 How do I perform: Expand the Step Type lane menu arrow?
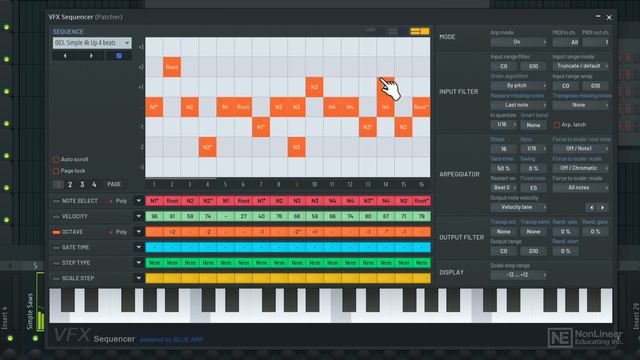pos(138,263)
